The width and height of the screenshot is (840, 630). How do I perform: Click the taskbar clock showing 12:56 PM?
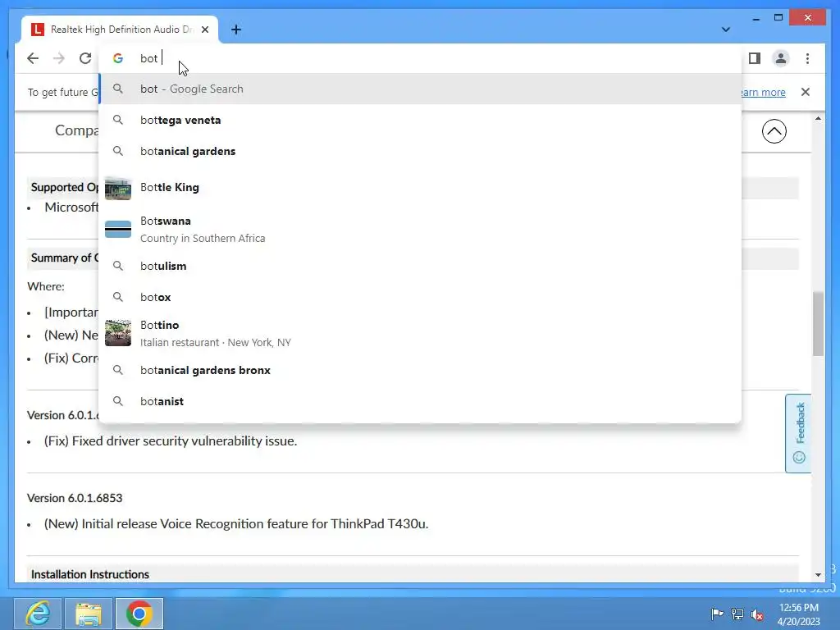coord(798,614)
